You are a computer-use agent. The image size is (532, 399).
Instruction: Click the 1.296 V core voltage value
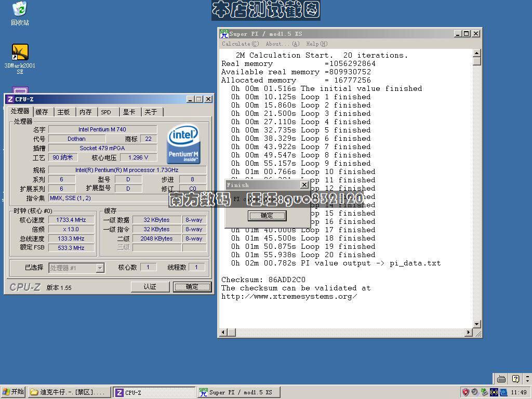[138, 157]
